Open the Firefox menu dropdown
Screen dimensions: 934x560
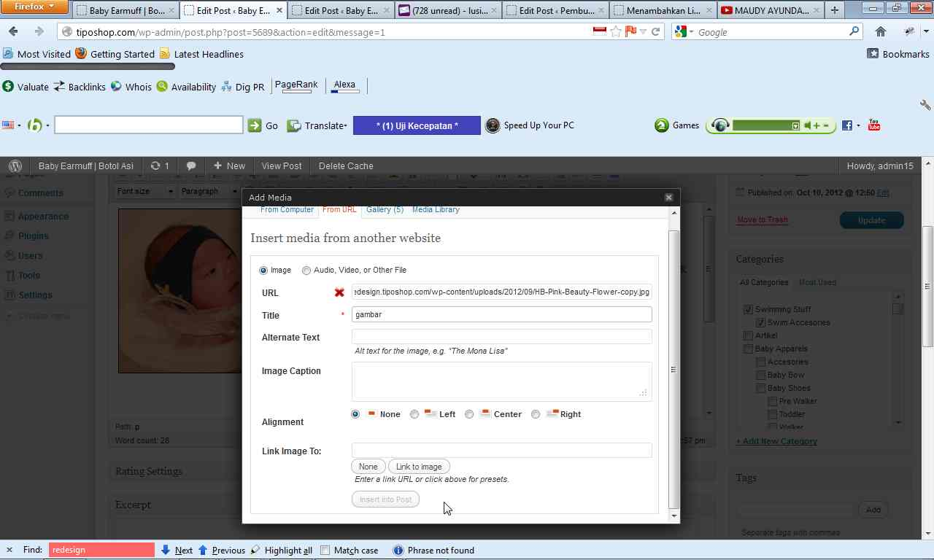(x=34, y=7)
